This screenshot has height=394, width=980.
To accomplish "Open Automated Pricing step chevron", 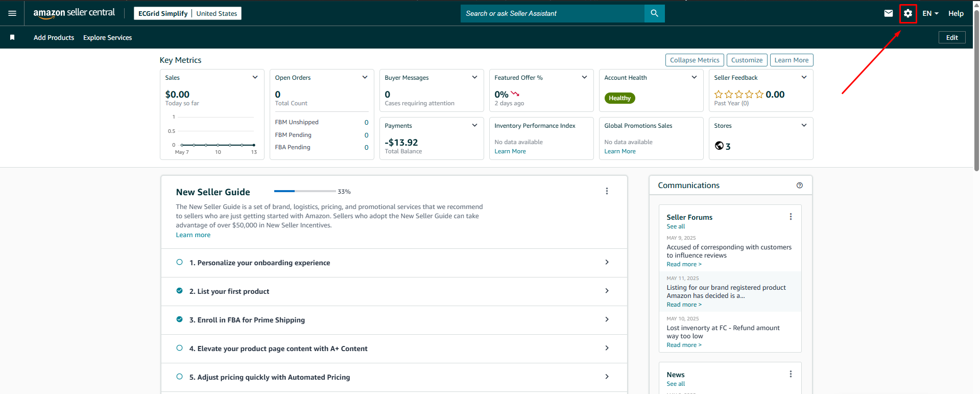I will click(x=607, y=377).
